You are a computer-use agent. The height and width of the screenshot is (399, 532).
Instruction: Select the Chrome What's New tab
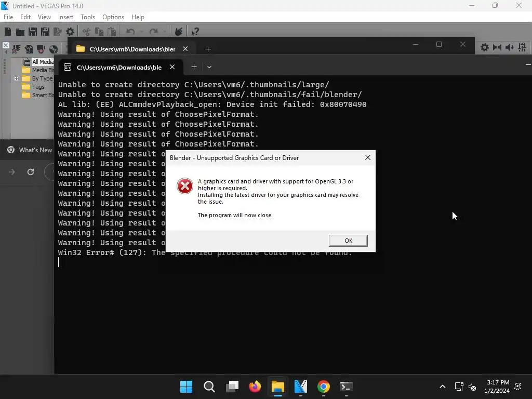click(30, 150)
